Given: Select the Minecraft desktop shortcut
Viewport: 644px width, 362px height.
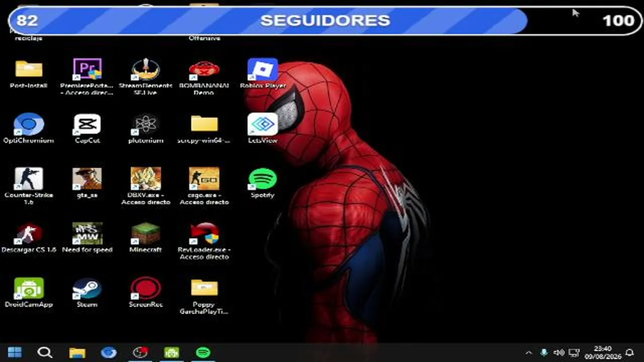Looking at the screenshot, I should pos(146,233).
